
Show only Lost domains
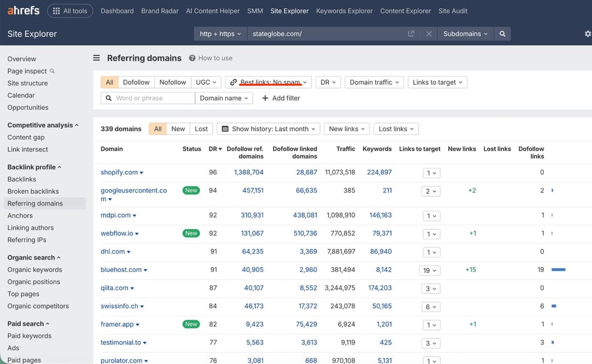(x=201, y=129)
